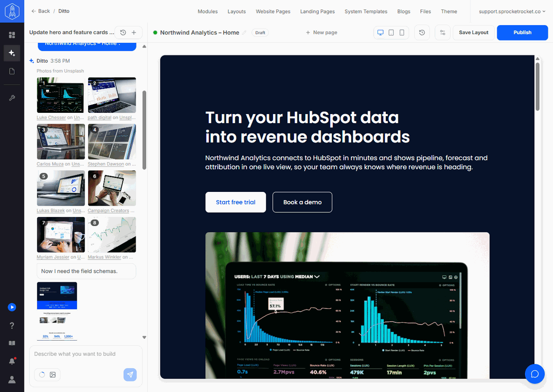Open the documentation book icon
Viewport: 553px width, 392px height.
tap(12, 343)
